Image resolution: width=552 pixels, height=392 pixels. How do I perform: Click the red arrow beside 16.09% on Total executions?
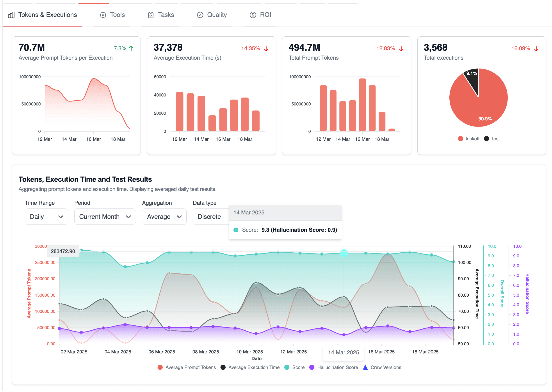(x=536, y=48)
